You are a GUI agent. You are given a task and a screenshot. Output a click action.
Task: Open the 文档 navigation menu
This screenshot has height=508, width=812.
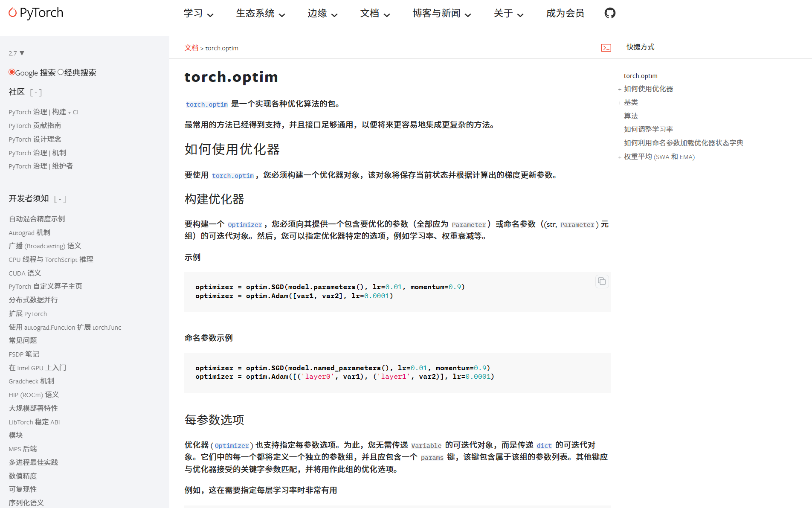coord(375,14)
